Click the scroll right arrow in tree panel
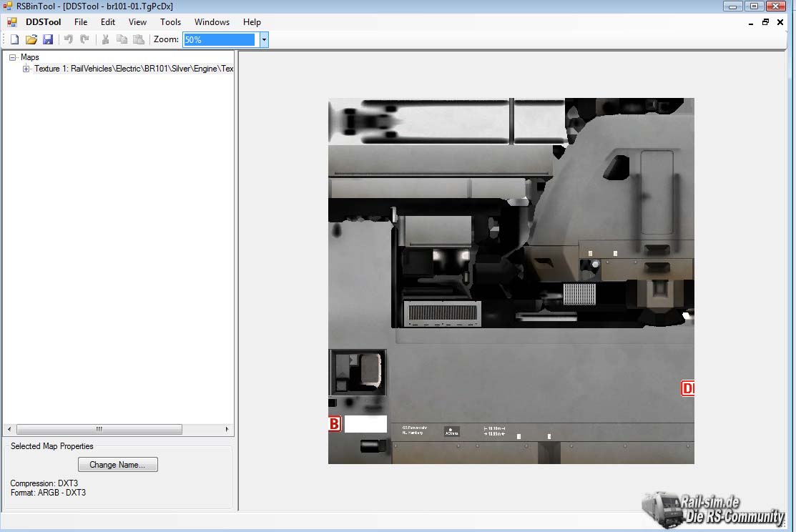The width and height of the screenshot is (796, 532). 227,430
